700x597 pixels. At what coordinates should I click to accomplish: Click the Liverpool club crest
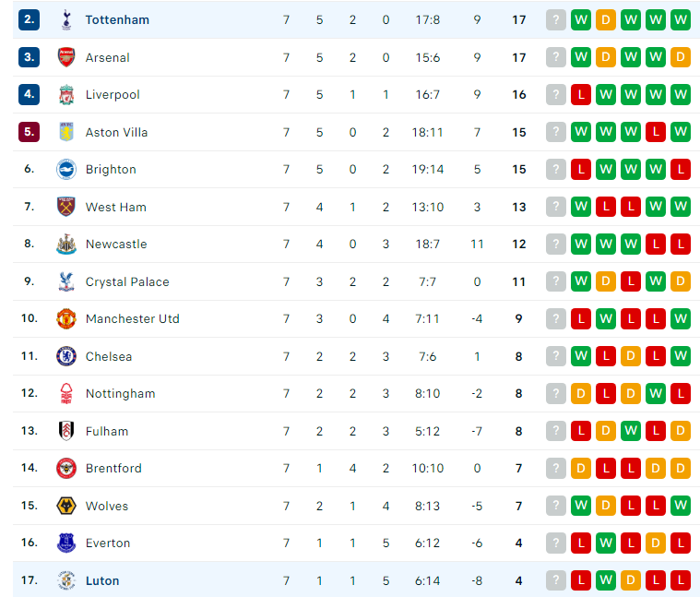coord(66,95)
